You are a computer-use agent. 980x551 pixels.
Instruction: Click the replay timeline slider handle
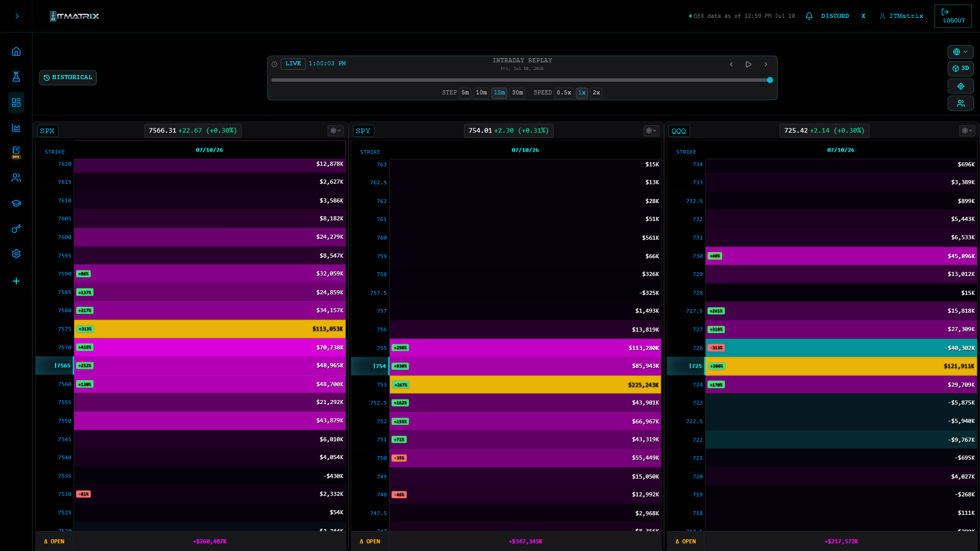coord(770,80)
